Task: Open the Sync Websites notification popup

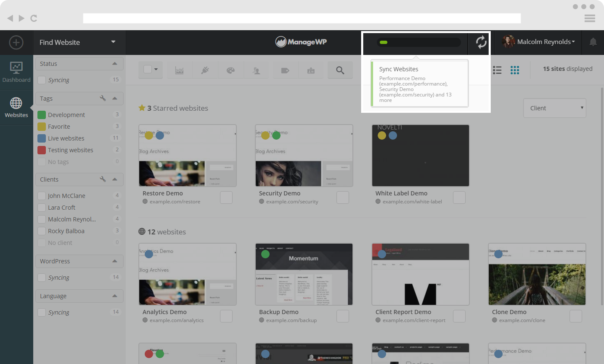Action: [x=419, y=83]
